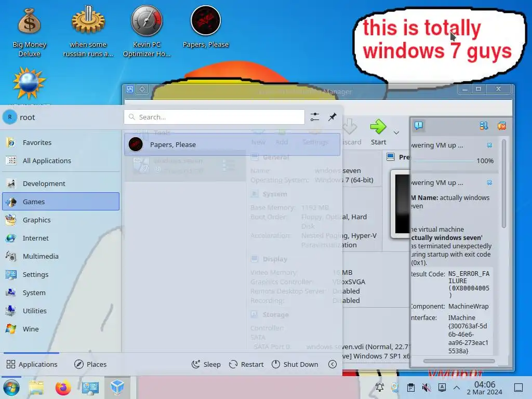Delete finished notifications icon
This screenshot has height=399, width=532.
tap(502, 126)
